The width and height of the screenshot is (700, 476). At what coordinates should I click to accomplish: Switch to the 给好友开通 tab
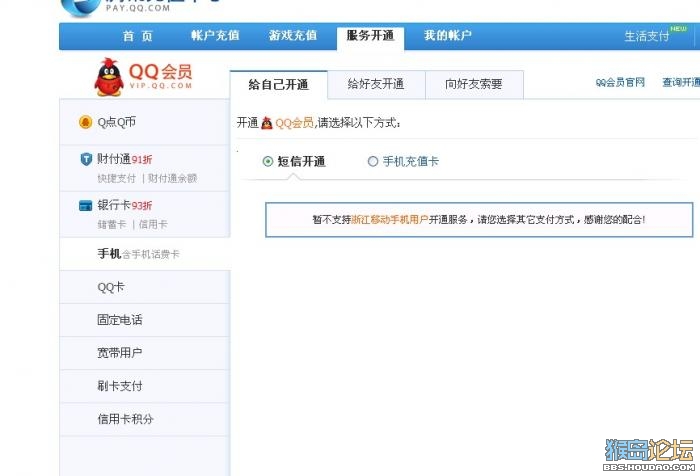(x=376, y=84)
